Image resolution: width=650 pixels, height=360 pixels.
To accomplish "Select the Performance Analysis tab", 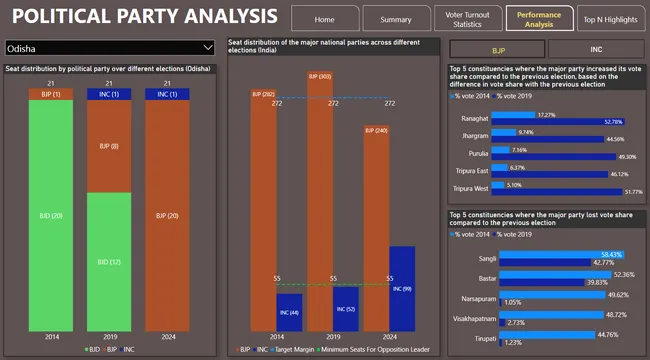I will click(x=539, y=18).
